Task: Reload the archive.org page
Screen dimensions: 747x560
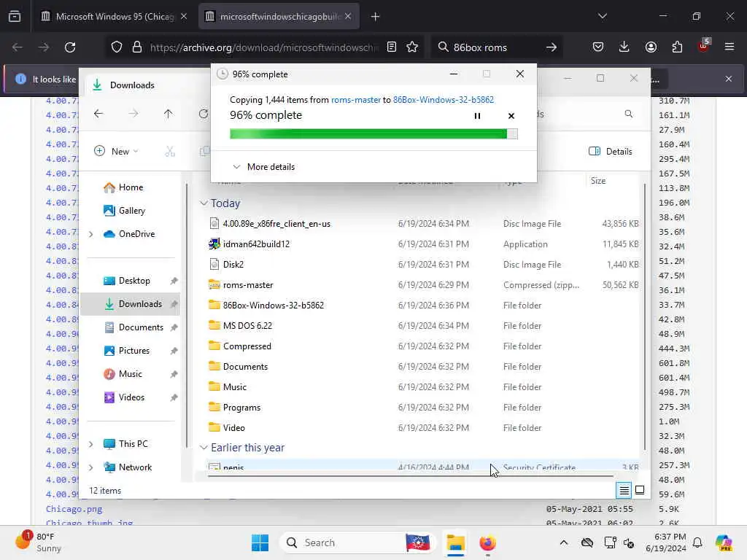Action: click(x=70, y=47)
